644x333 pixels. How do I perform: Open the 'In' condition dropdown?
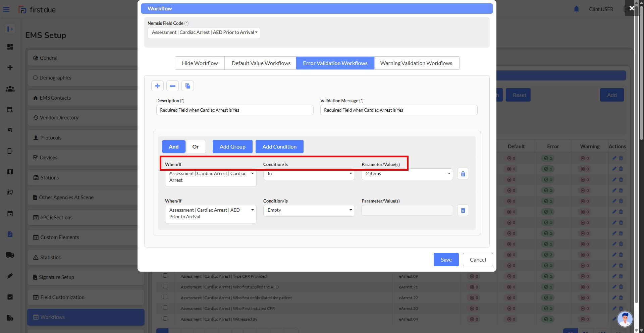309,174
